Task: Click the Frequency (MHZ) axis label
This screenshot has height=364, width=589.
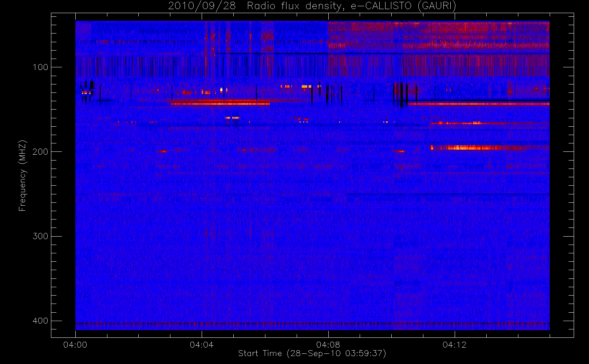Action: 23,175
